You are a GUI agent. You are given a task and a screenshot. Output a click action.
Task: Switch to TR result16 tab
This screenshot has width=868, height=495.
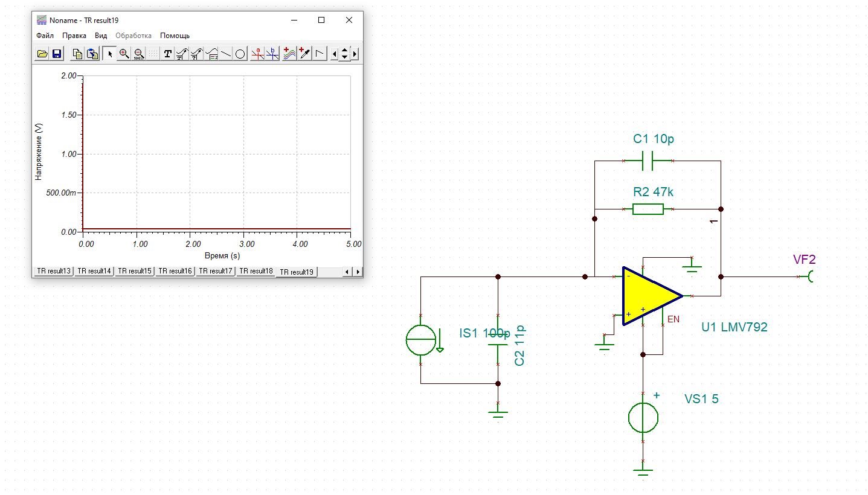click(x=175, y=271)
